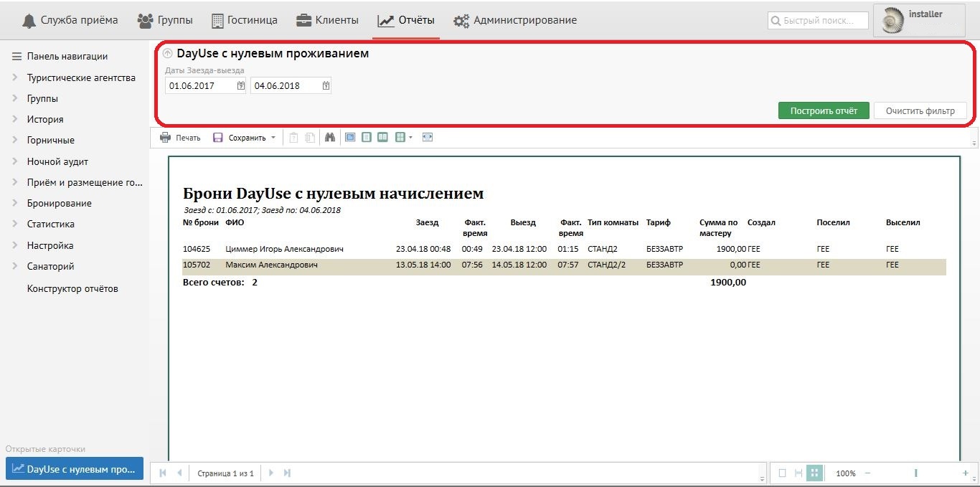Expand the Ночной аудит sidebar section
Screen dimensions: 980x487
pos(15,161)
